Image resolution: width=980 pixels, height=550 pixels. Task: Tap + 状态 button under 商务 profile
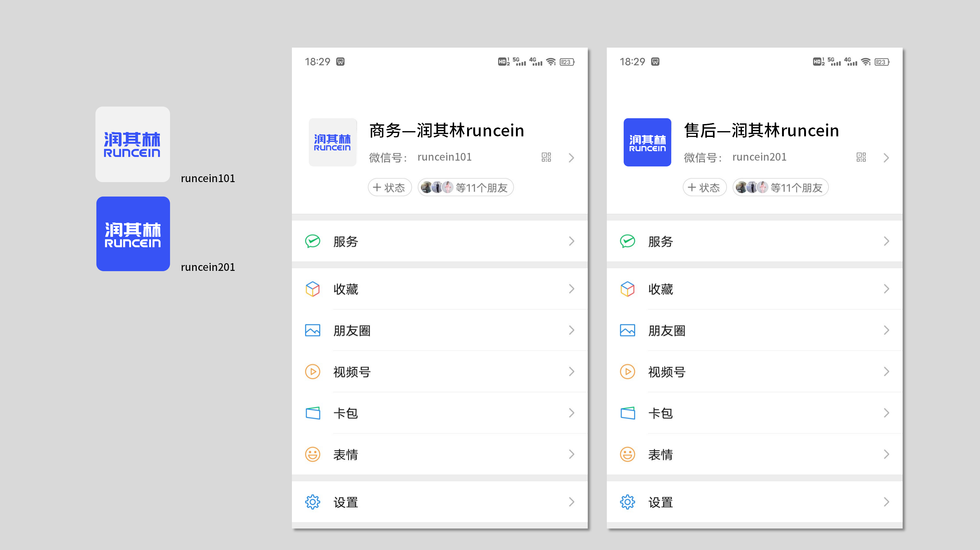click(389, 187)
